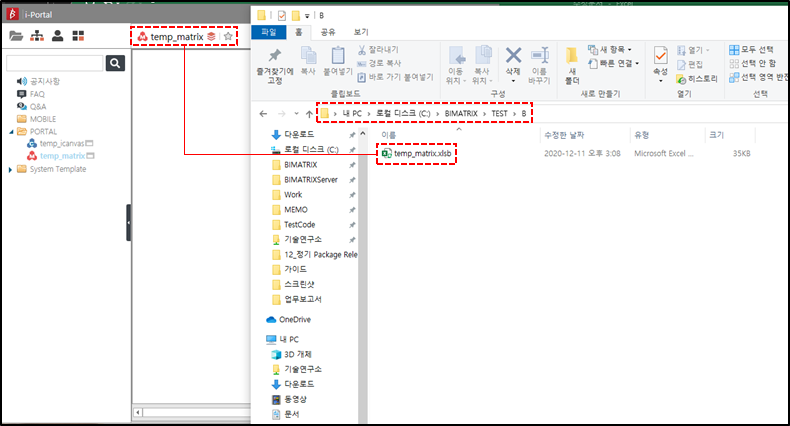Select Q&A in the i-Portal tree
Image resolution: width=790 pixels, height=426 pixels.
pyautogui.click(x=38, y=106)
